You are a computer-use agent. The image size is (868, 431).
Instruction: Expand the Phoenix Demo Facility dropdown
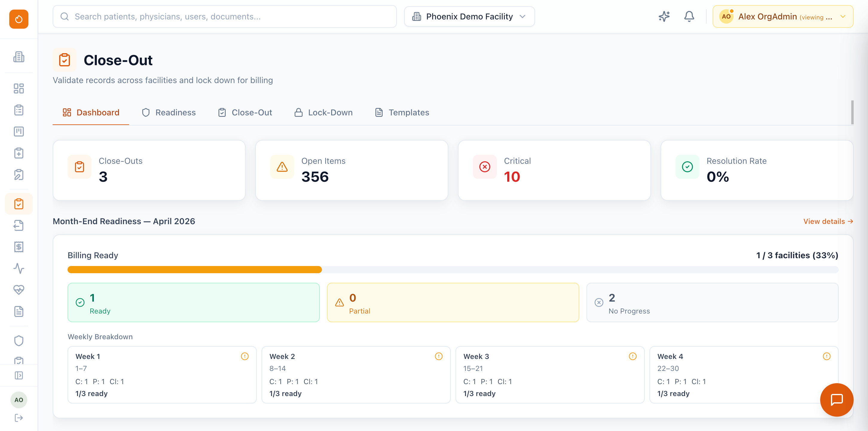(469, 16)
